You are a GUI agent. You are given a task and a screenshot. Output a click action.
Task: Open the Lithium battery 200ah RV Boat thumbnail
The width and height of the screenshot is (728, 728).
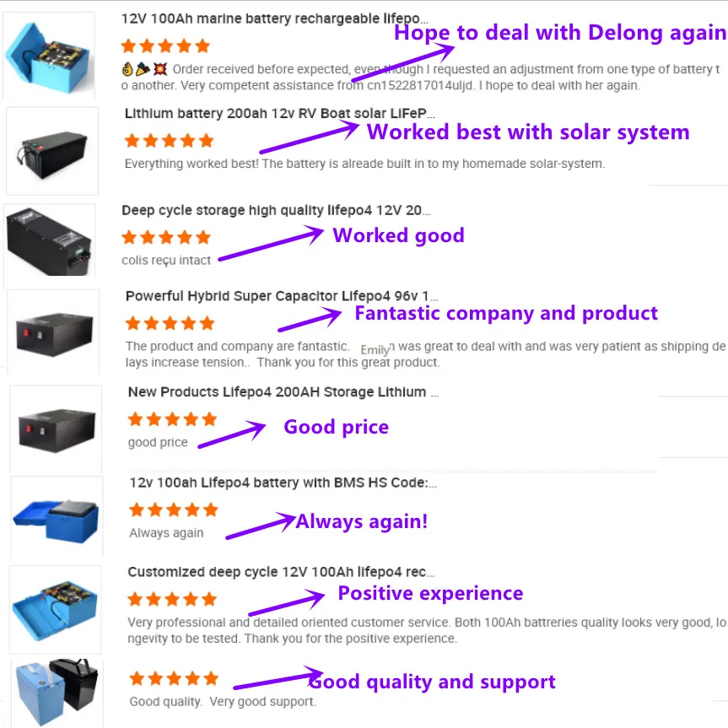coord(52,151)
